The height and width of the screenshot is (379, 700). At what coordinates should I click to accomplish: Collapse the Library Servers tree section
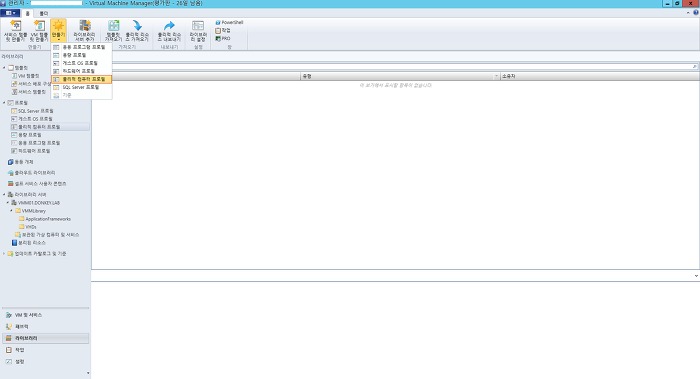4,195
